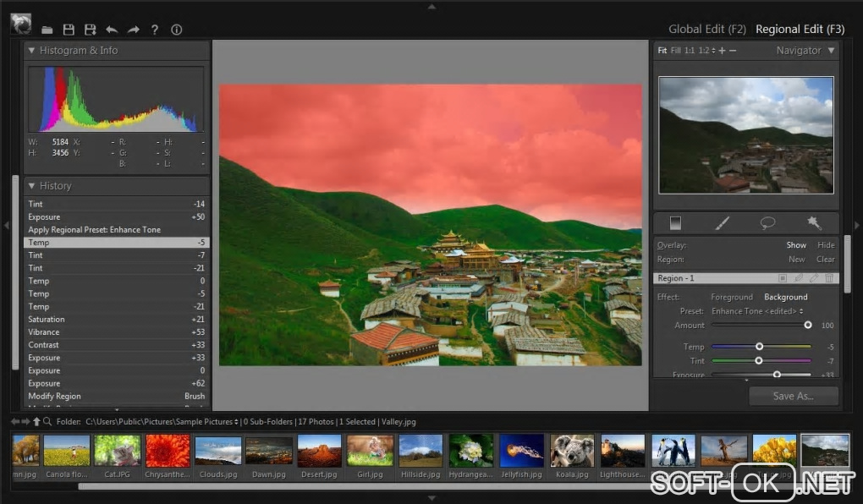The height and width of the screenshot is (504, 863).
Task: Switch to Global Edit (F2) tab
Action: (706, 29)
